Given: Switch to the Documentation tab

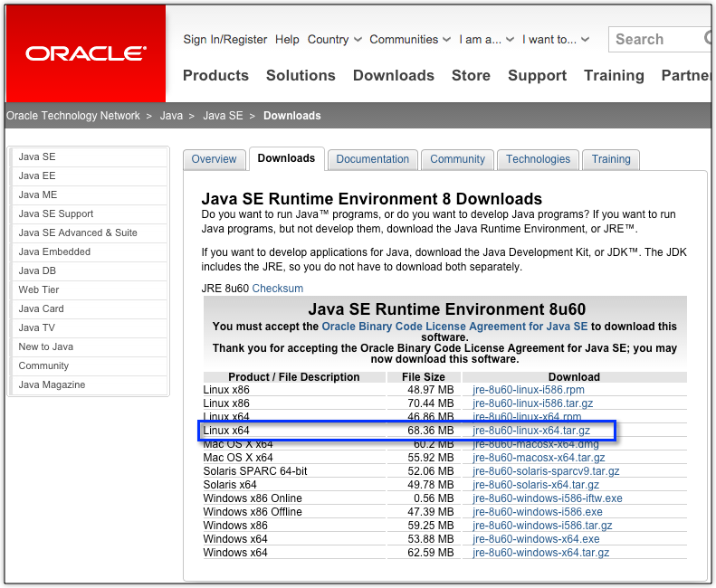Looking at the screenshot, I should pyautogui.click(x=372, y=159).
